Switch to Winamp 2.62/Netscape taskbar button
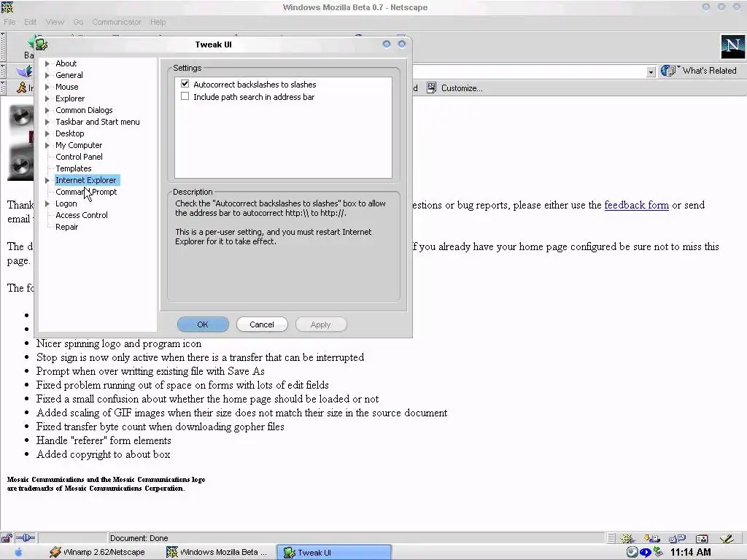 [x=97, y=552]
